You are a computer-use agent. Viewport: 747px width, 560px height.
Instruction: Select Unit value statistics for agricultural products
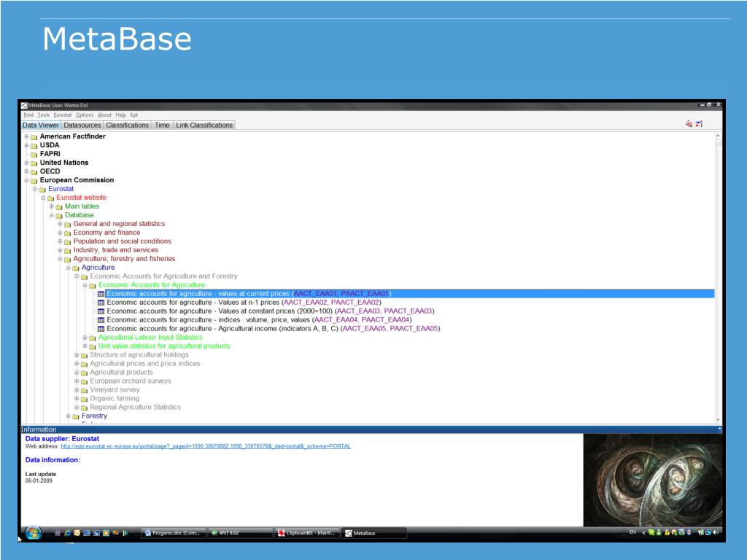tap(164, 346)
